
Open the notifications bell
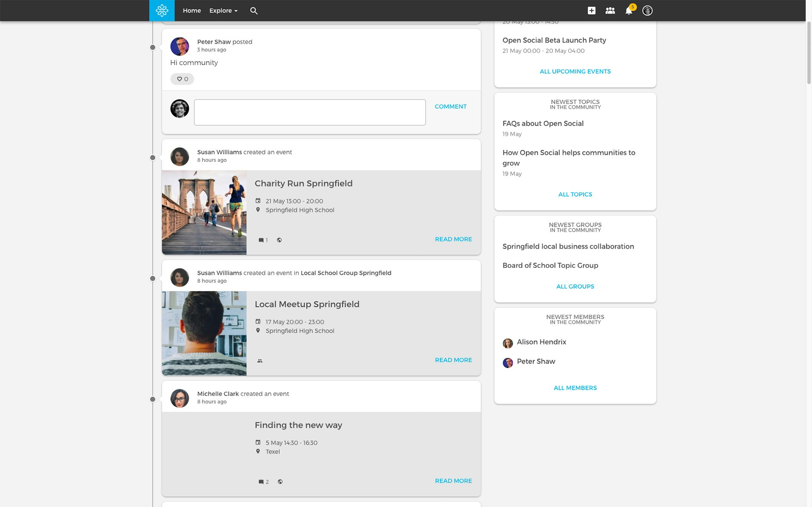click(628, 11)
